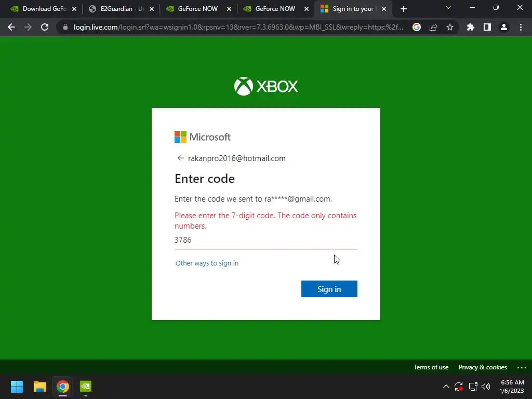Image resolution: width=532 pixels, height=399 pixels.
Task: Click the rakanpro2016@hotmail.com address
Action: (x=237, y=158)
